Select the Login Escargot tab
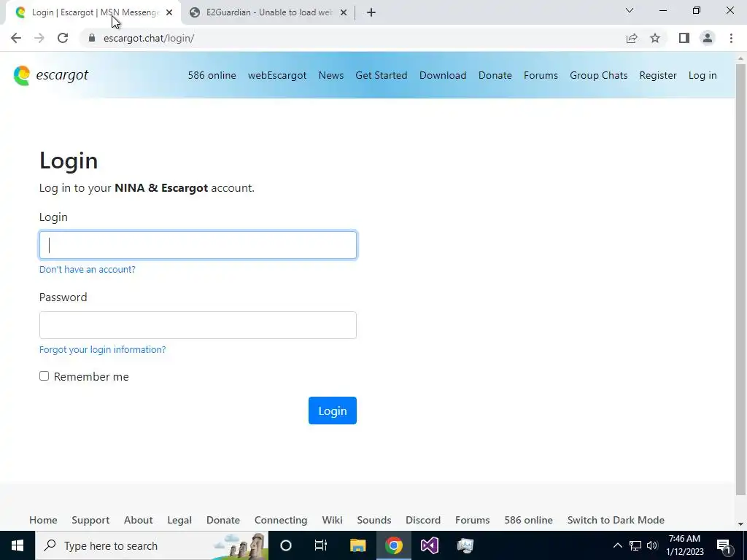The image size is (747, 560). pyautogui.click(x=93, y=13)
